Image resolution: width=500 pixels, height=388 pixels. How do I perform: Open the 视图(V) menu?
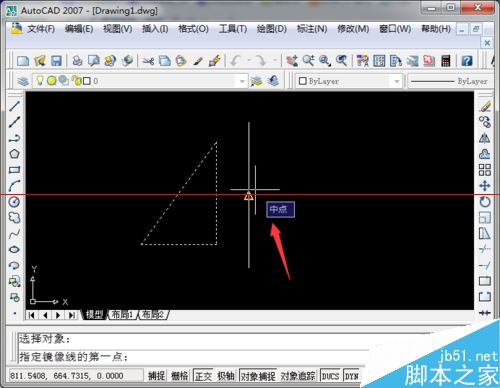(117, 29)
